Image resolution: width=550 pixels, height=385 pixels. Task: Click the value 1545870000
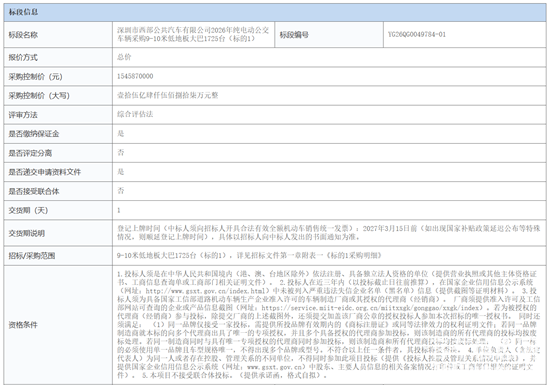point(135,76)
